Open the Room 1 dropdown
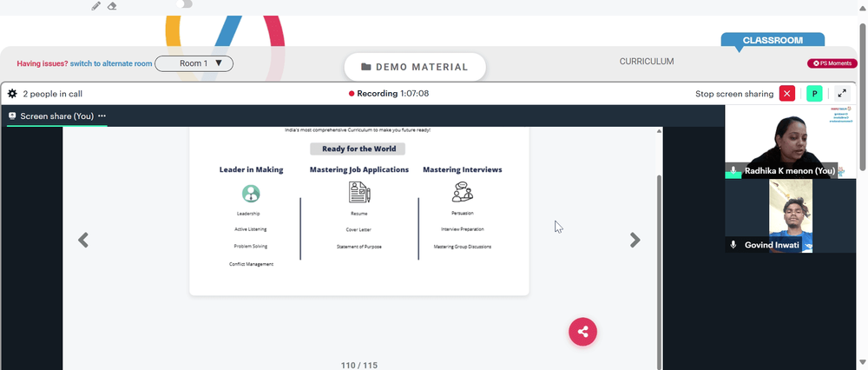 click(194, 63)
